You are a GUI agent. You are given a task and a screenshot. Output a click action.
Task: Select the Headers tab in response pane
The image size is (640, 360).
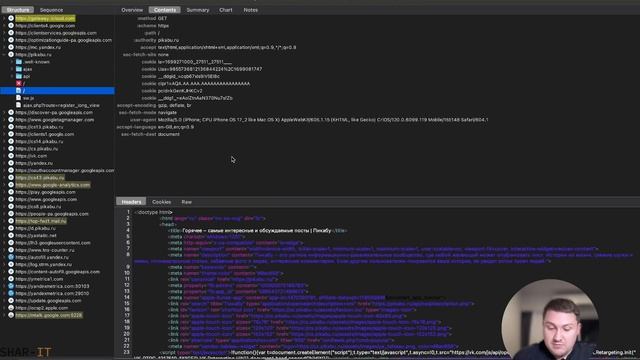click(131, 202)
